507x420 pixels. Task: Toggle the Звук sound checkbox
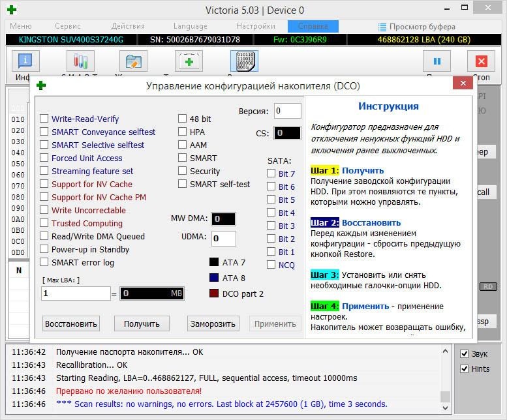pos(465,353)
